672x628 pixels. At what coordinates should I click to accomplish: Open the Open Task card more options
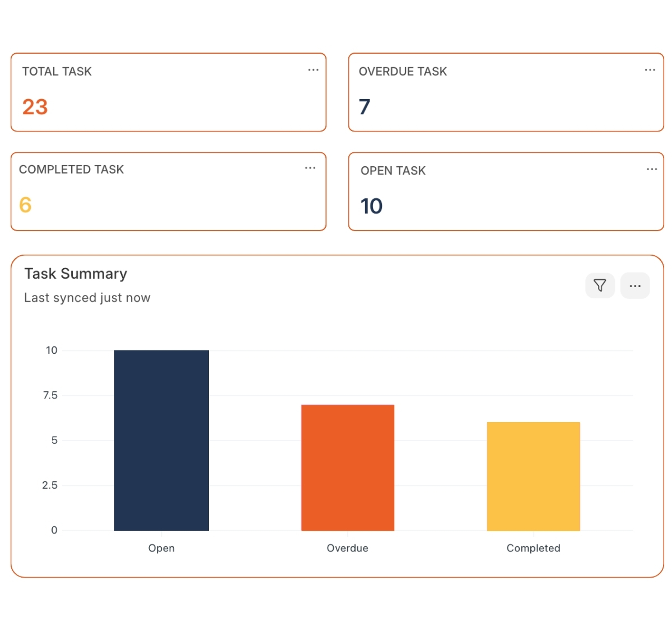(x=652, y=169)
